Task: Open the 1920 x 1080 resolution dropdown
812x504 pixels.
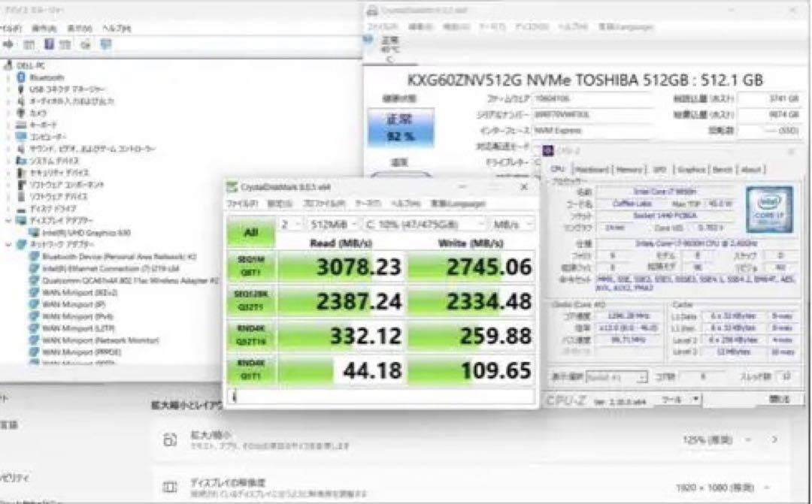Action: pos(723,487)
